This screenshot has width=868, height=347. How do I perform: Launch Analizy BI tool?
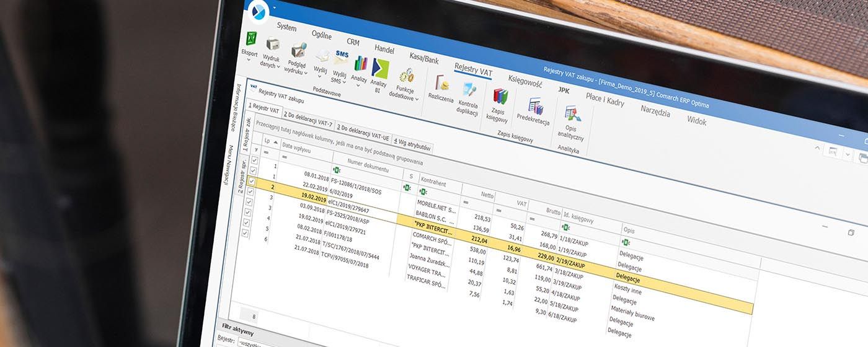[380, 69]
